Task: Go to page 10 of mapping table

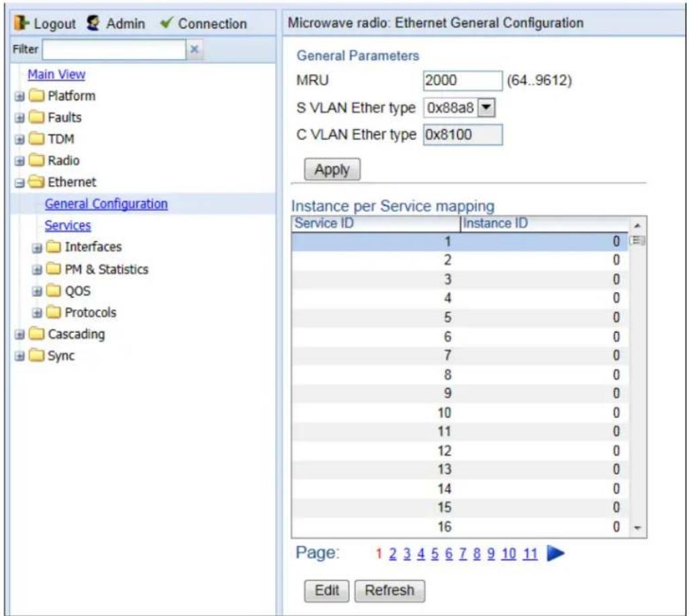Action: point(508,554)
